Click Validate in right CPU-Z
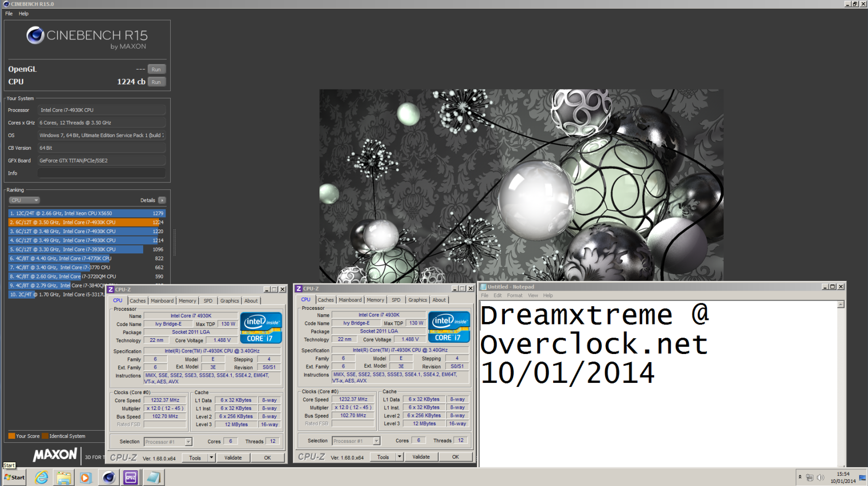 (x=421, y=457)
